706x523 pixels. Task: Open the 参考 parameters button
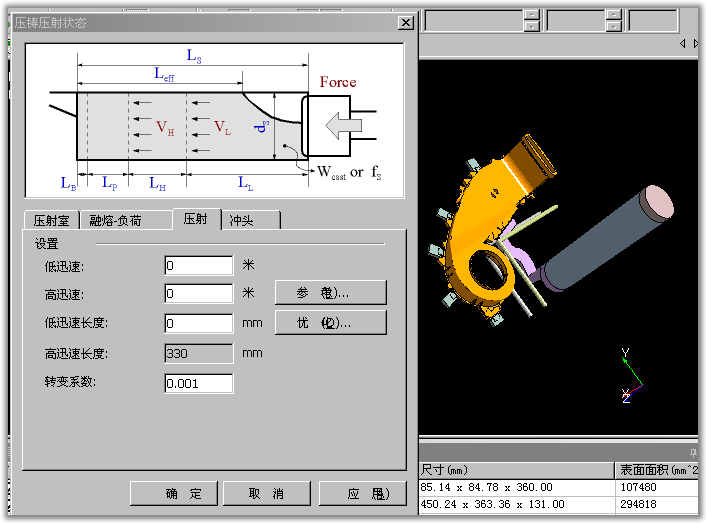[330, 293]
